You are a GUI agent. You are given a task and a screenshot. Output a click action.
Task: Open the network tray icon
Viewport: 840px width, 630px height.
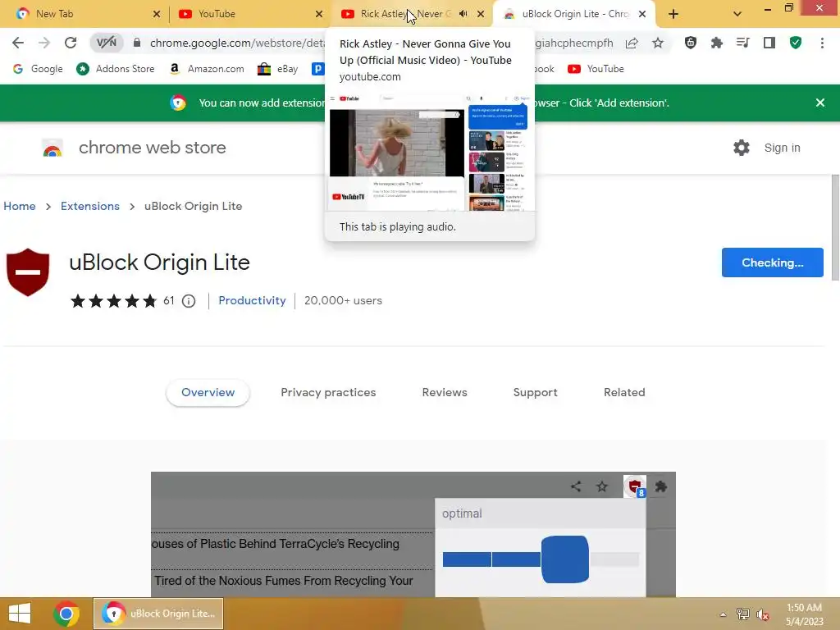click(743, 614)
